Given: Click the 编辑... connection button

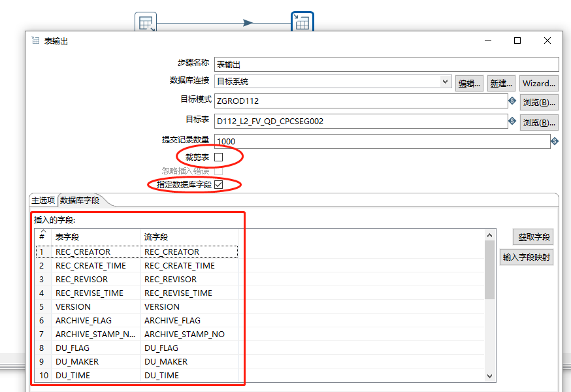Looking at the screenshot, I should (x=469, y=84).
